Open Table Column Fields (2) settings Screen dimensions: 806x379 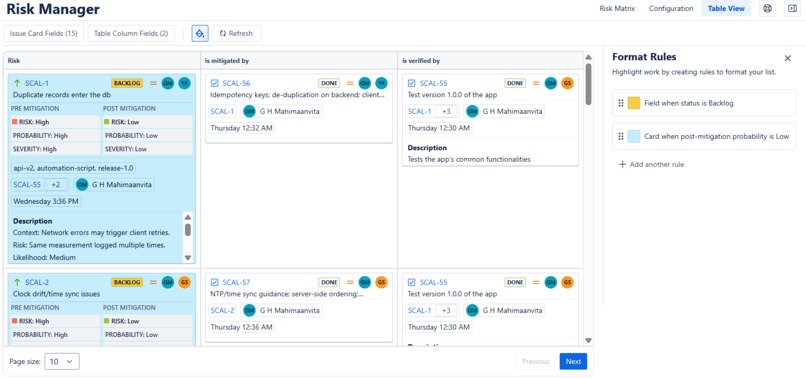coord(131,33)
